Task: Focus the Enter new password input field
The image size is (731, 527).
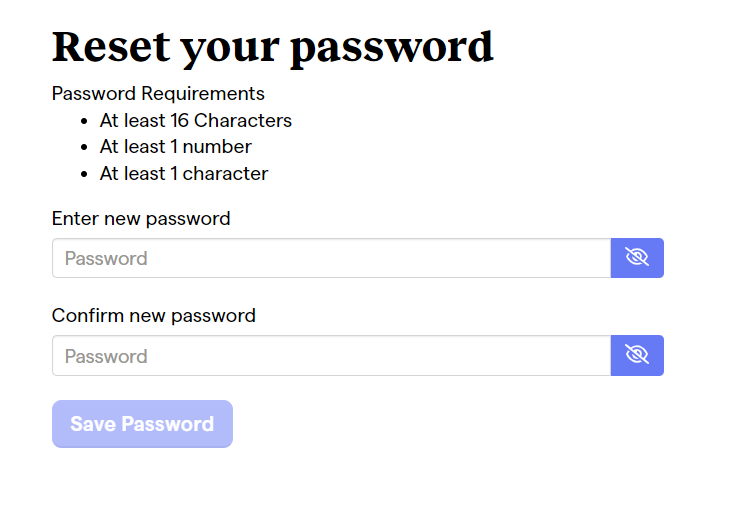Action: point(331,258)
